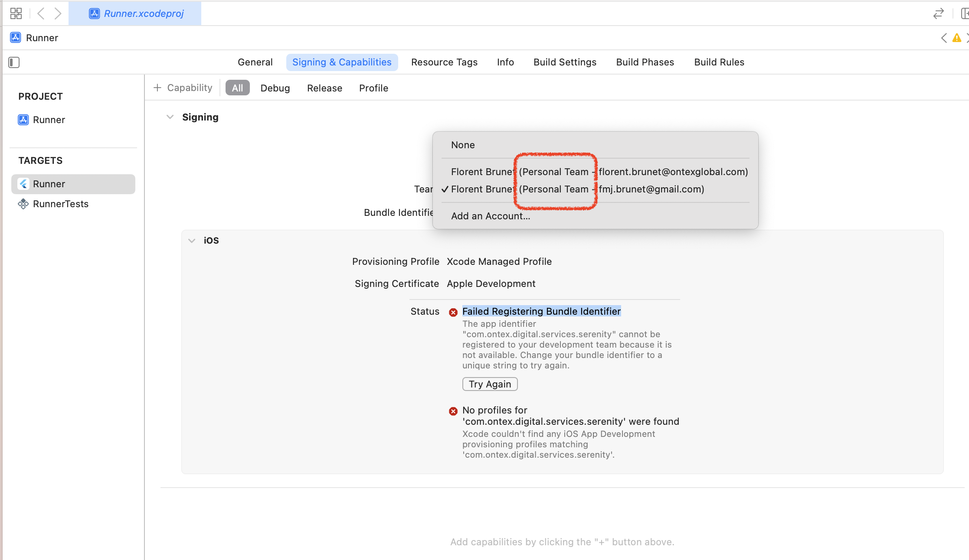Go forward with the right navigation arrow
969x560 pixels.
click(x=58, y=13)
